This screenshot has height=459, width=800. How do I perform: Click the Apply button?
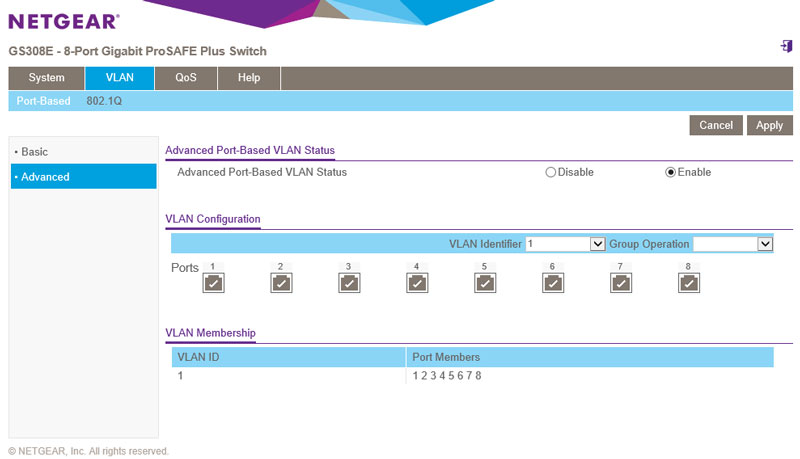[x=769, y=125]
